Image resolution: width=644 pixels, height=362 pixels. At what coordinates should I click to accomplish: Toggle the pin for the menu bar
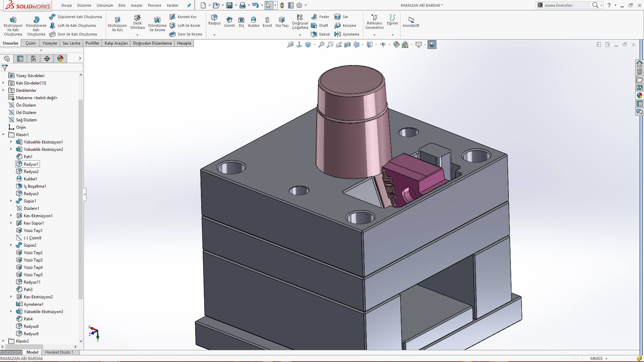[189, 5]
